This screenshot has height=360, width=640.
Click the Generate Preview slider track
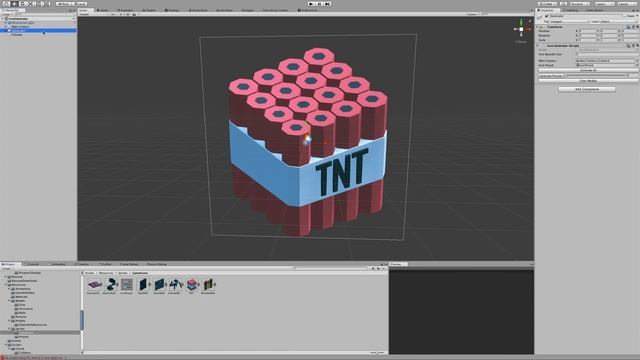(x=595, y=76)
